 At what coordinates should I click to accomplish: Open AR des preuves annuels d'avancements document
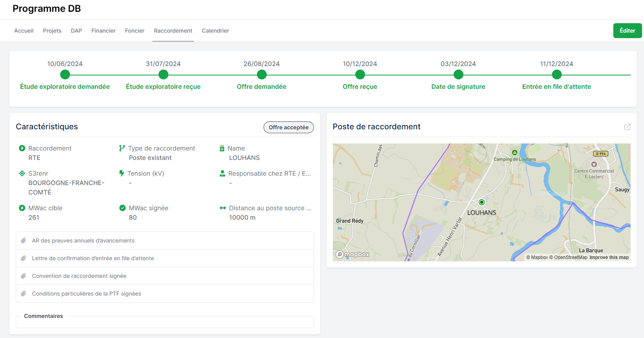point(165,241)
